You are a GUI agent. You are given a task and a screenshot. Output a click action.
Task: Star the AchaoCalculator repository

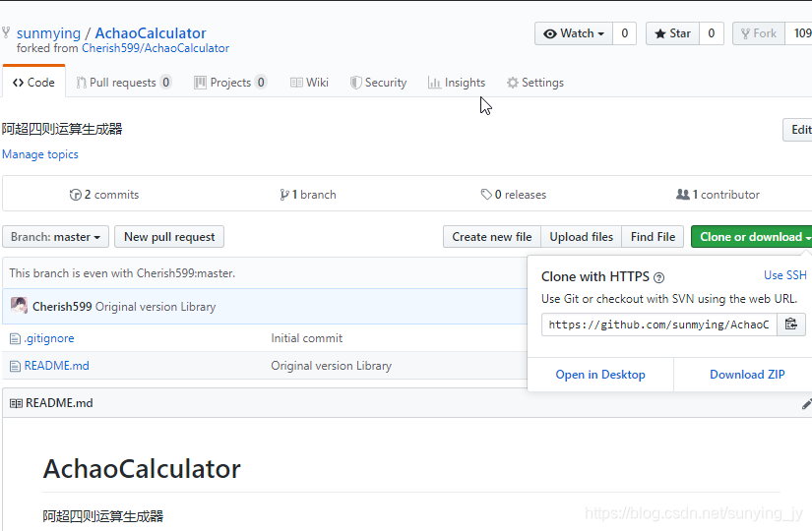pyautogui.click(x=672, y=33)
